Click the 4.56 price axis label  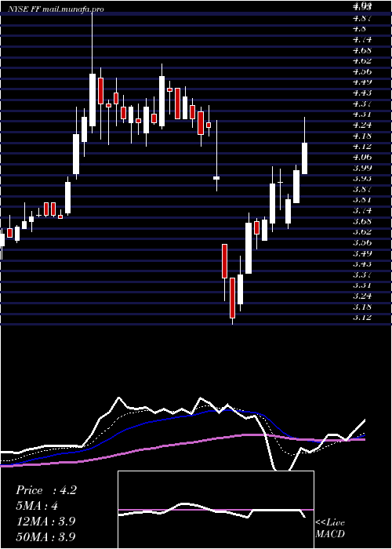click(361, 71)
